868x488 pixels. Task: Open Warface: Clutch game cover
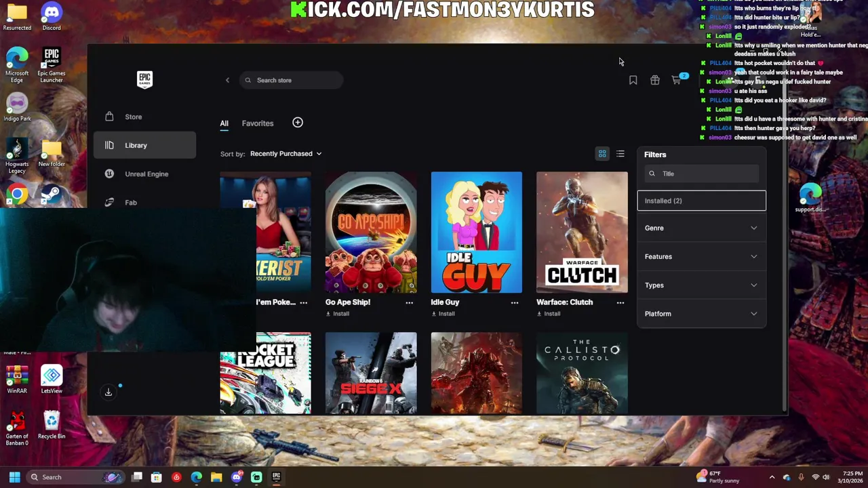pyautogui.click(x=582, y=232)
